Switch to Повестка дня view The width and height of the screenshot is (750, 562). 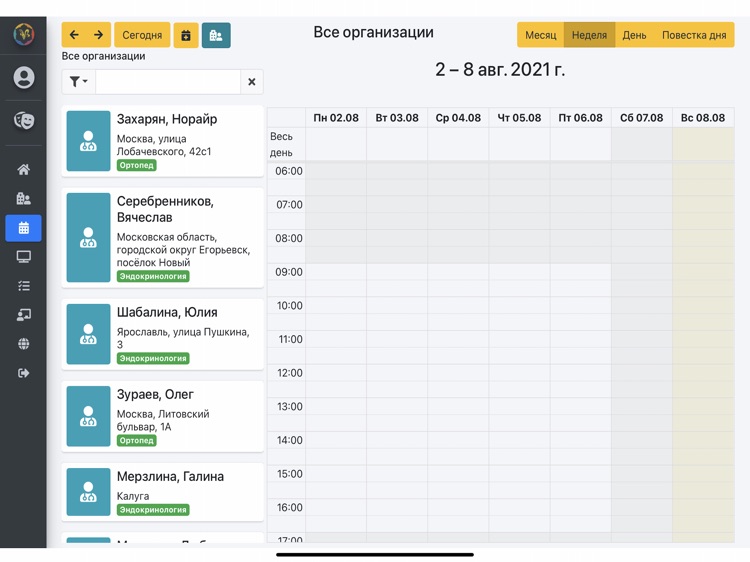point(694,35)
